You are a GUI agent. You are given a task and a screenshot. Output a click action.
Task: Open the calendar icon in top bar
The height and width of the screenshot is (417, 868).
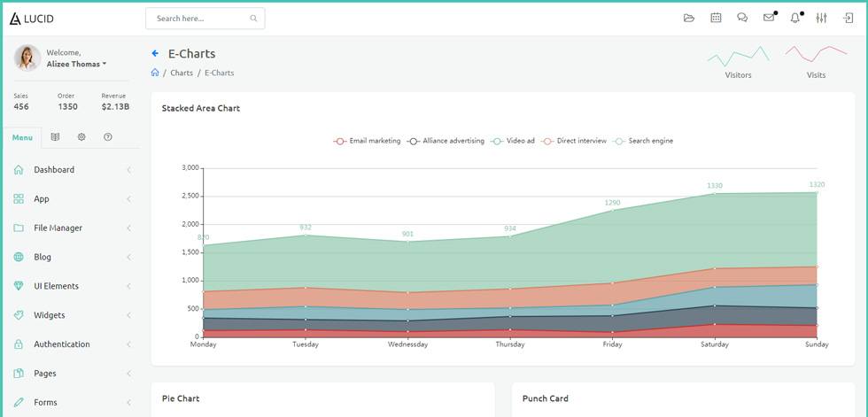point(716,19)
